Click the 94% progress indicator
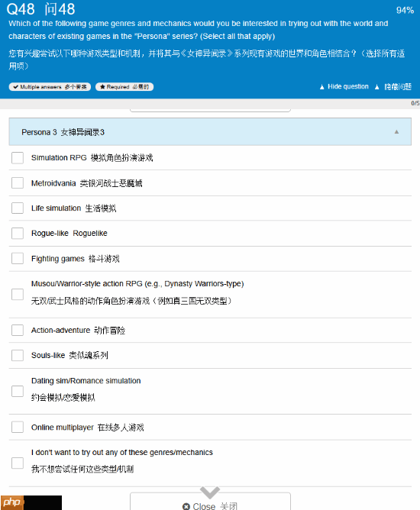This screenshot has height=510, width=420. 405,10
